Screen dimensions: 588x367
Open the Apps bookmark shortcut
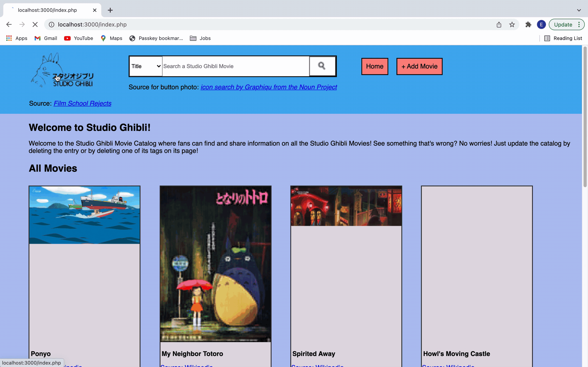pyautogui.click(x=17, y=38)
